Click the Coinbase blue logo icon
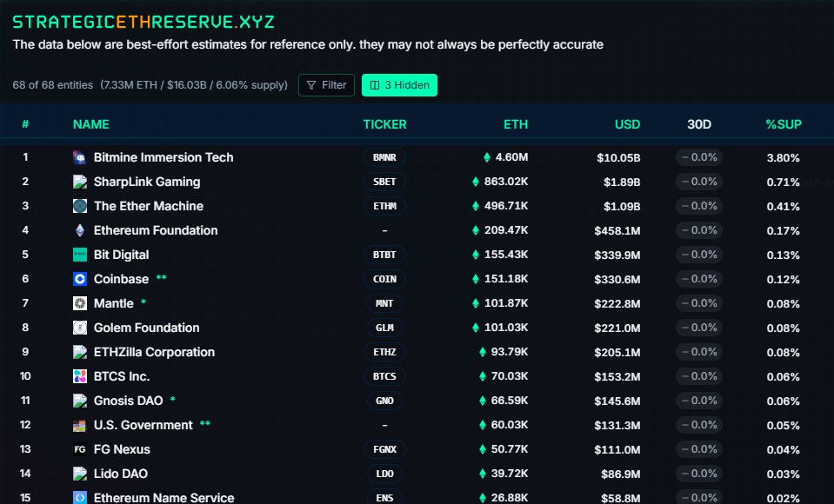The height and width of the screenshot is (504, 834). pos(80,279)
